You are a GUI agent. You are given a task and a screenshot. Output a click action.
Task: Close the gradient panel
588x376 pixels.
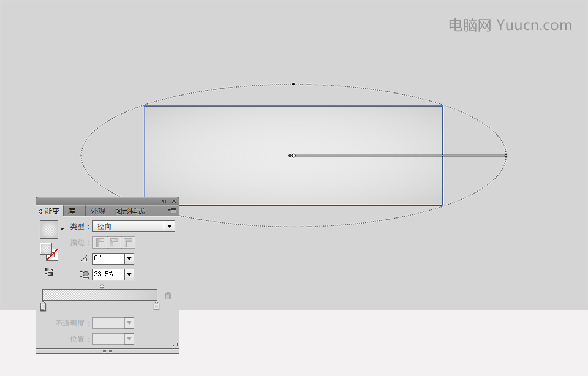(x=173, y=201)
